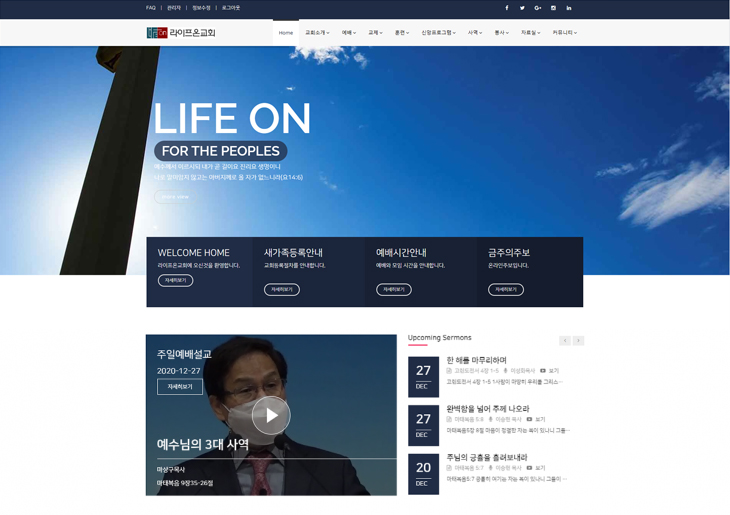Click more view button on banner

click(x=176, y=197)
